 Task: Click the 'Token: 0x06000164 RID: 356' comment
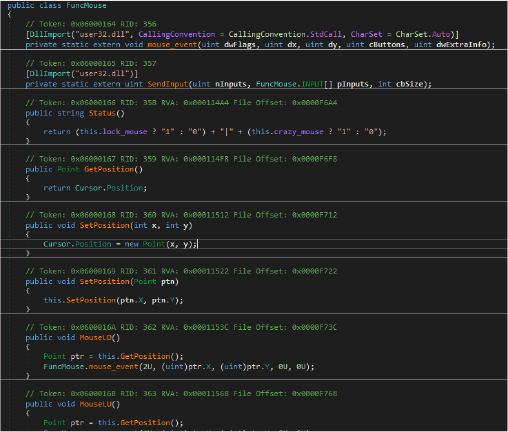91,24
